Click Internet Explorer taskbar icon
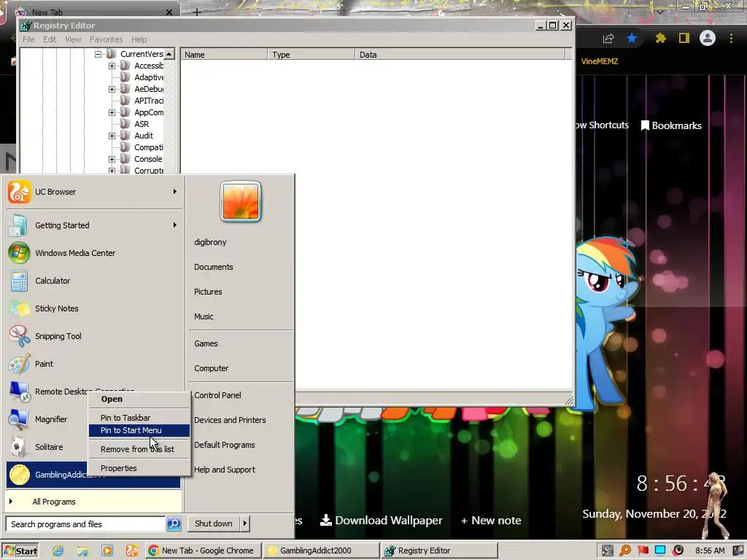Screen dimensions: 747x560 coord(58,551)
